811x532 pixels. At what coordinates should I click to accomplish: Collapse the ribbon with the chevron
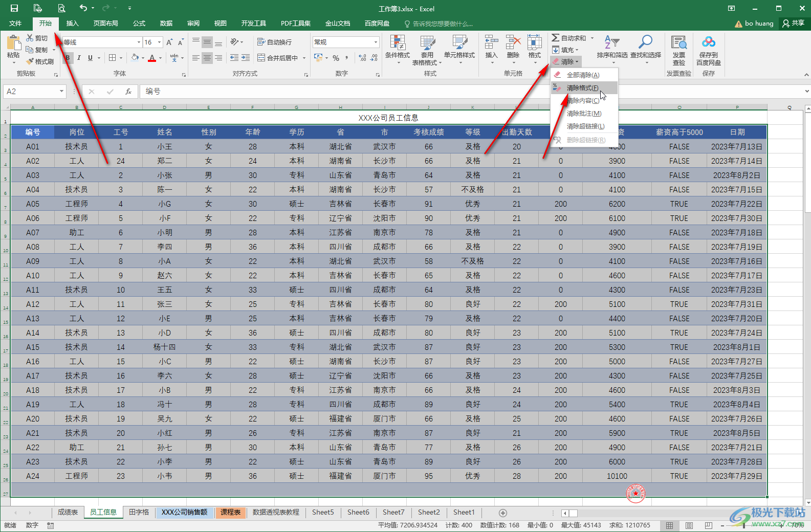pos(806,75)
